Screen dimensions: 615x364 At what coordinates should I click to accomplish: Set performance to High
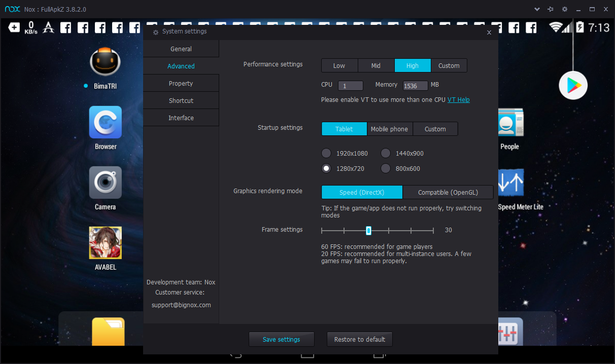tap(413, 65)
